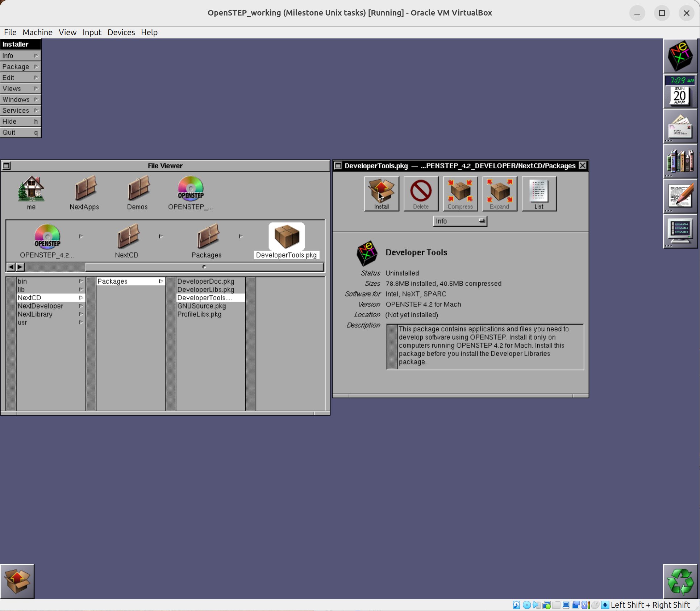Click Hide in the Installer menu
This screenshot has width=700, height=611.
coord(20,121)
